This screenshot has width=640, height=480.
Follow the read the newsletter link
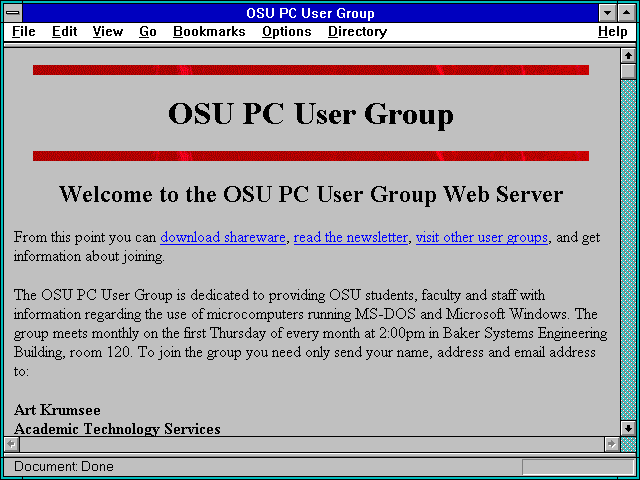(351, 237)
